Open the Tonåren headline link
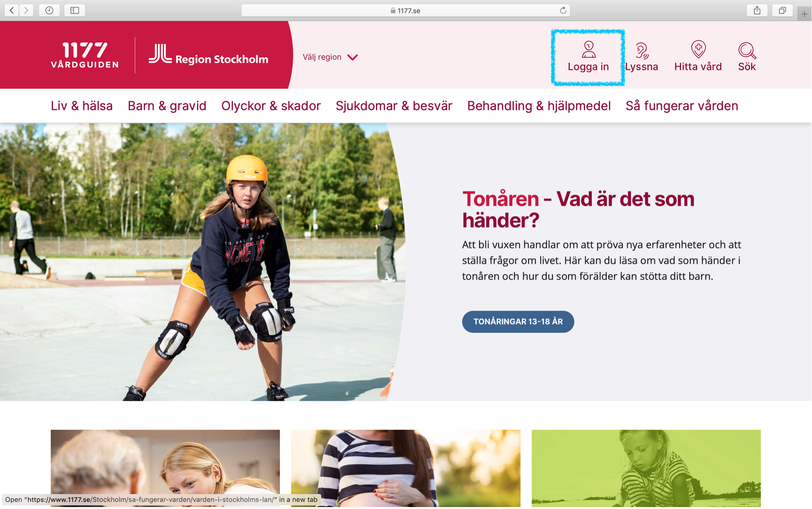Viewport: 812px width, 509px height. [578, 210]
